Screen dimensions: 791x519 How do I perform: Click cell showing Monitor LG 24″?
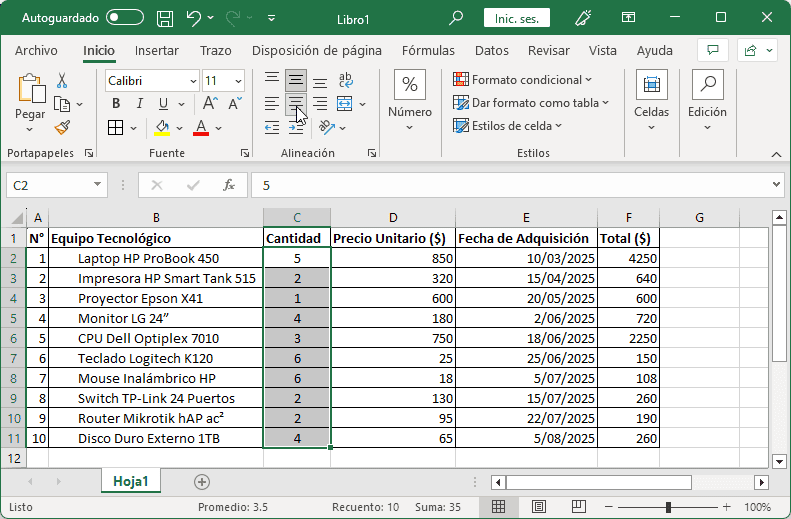tap(155, 318)
